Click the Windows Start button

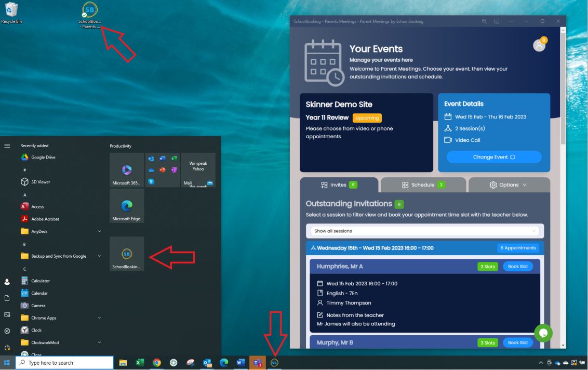coord(7,363)
